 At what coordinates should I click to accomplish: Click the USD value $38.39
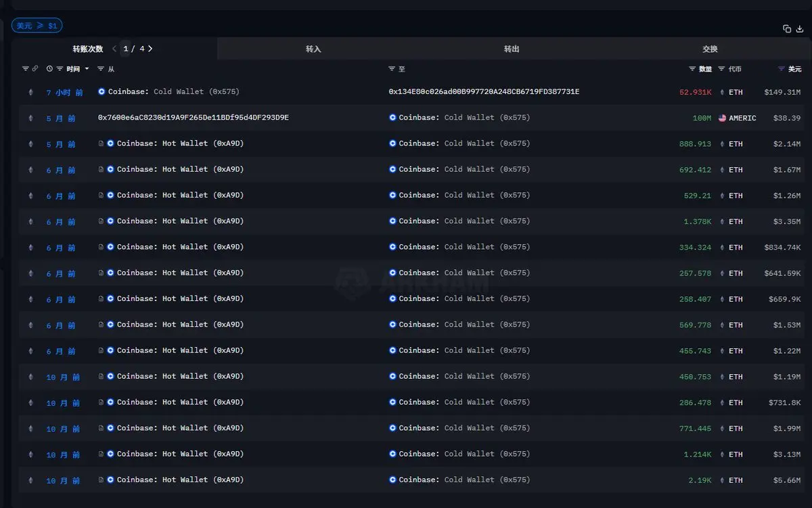point(788,118)
